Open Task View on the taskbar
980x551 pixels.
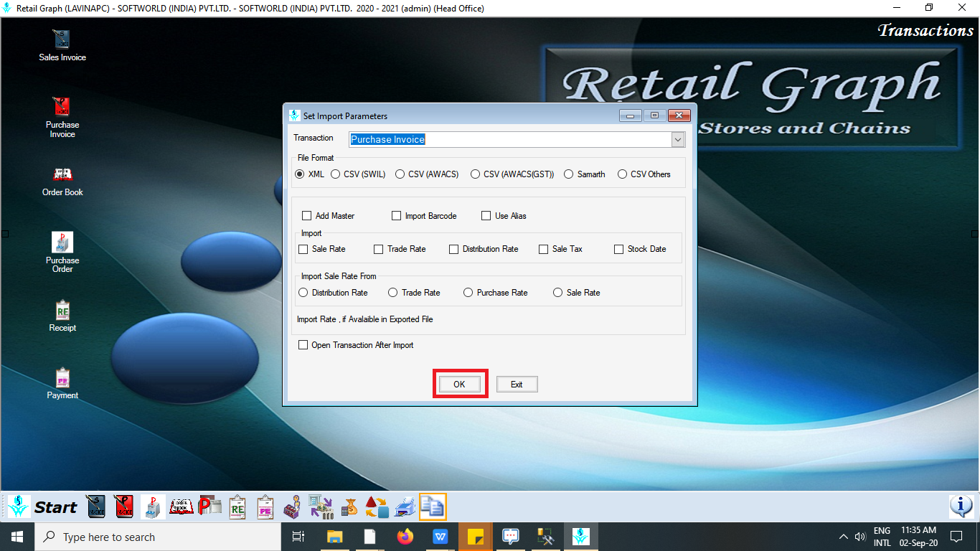click(x=298, y=537)
